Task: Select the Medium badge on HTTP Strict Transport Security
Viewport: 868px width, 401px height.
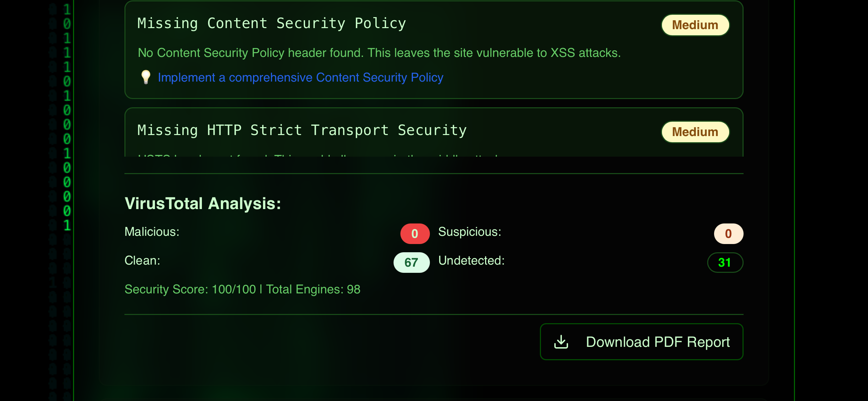Action: [x=695, y=132]
